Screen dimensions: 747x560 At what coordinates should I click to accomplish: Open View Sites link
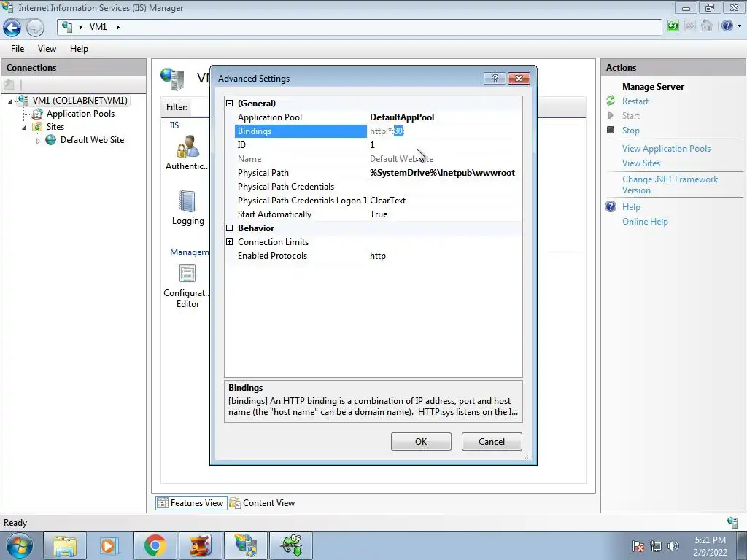(640, 163)
